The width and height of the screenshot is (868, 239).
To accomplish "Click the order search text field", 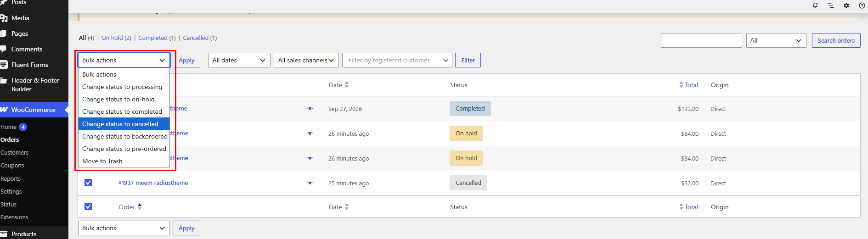I will click(701, 40).
